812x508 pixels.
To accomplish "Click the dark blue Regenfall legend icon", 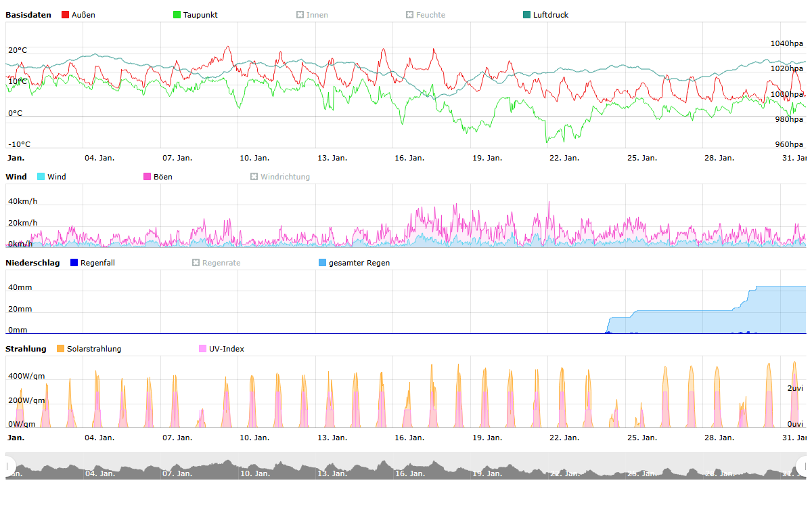I will pos(74,263).
